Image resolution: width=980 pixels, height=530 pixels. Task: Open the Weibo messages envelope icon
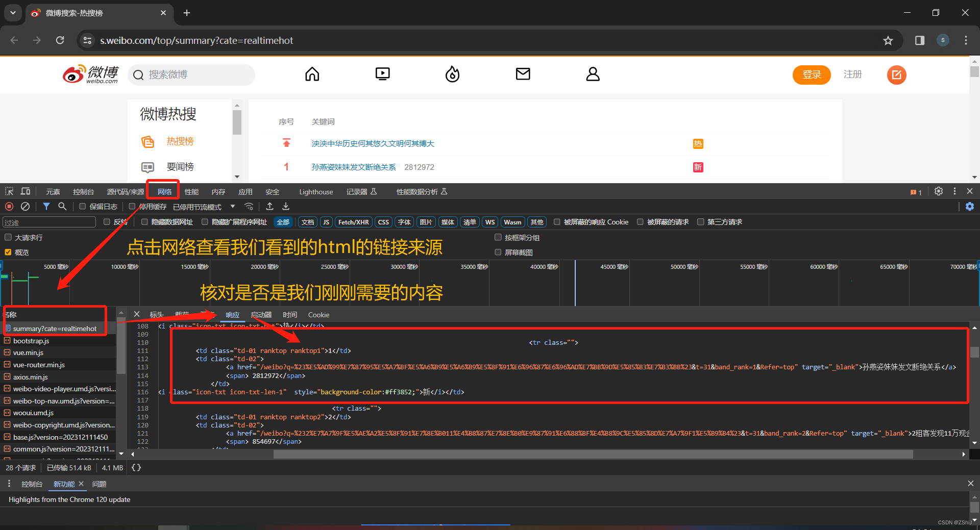pos(523,74)
